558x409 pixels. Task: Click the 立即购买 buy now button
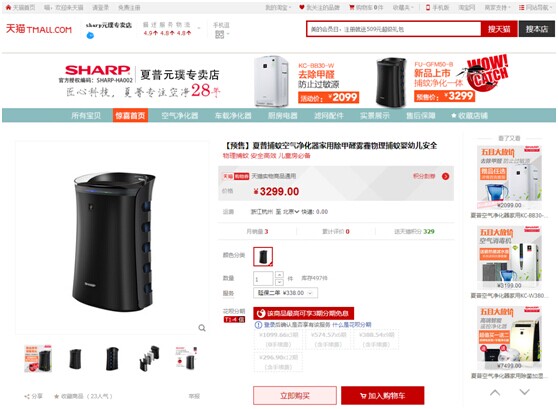click(295, 395)
